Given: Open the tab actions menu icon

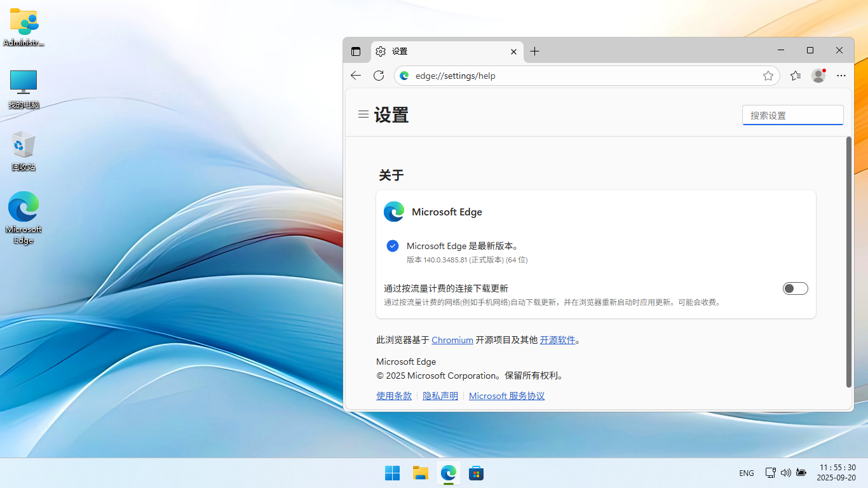Looking at the screenshot, I should click(356, 51).
